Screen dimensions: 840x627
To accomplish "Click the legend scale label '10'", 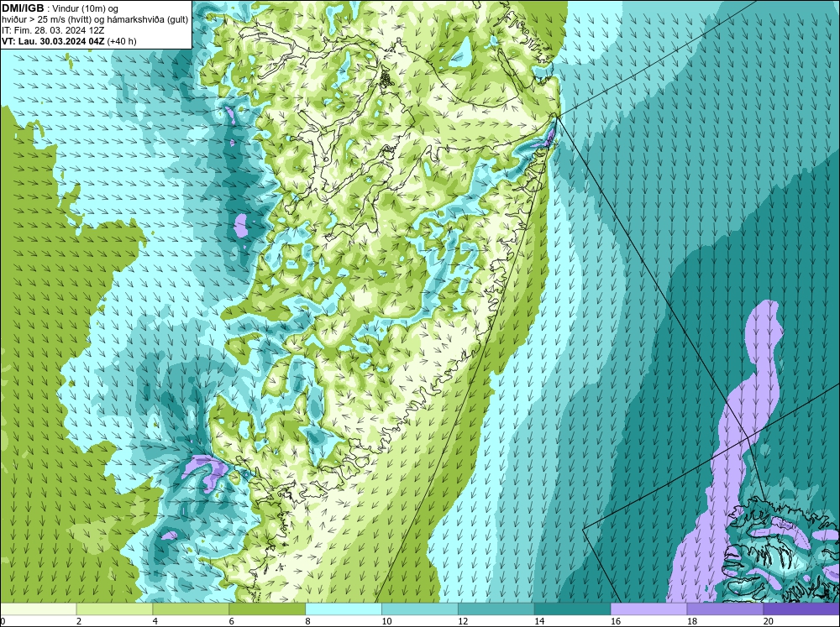I will click(x=386, y=621).
